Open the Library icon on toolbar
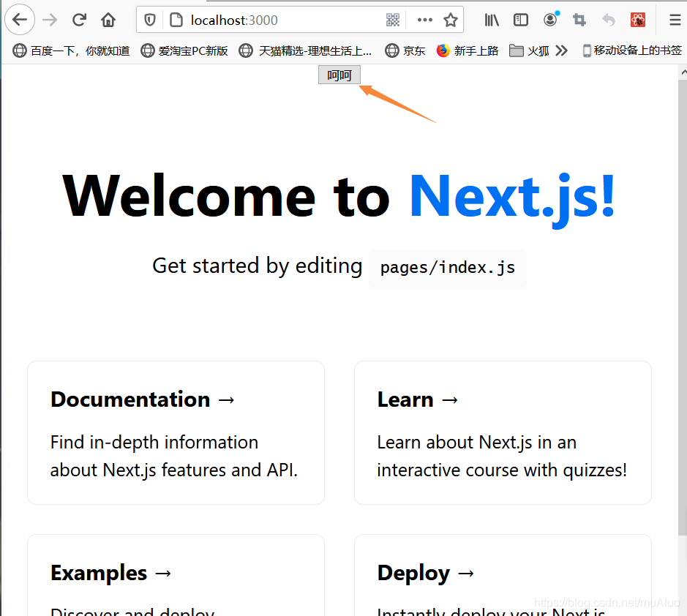 491,20
